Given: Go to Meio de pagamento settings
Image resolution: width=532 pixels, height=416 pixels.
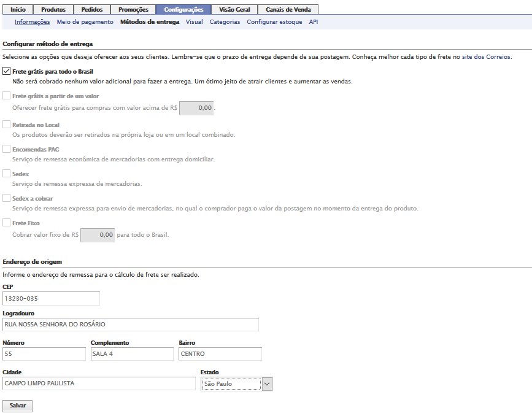Looking at the screenshot, I should tap(85, 22).
